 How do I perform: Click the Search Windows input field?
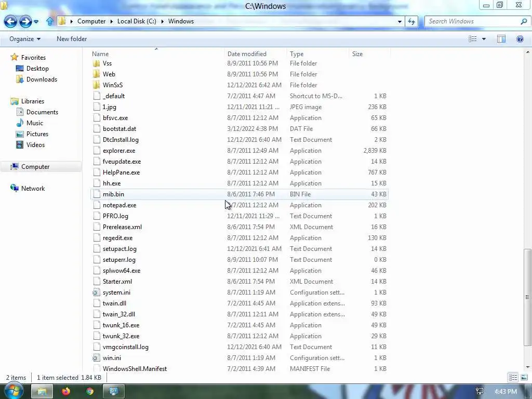(472, 21)
